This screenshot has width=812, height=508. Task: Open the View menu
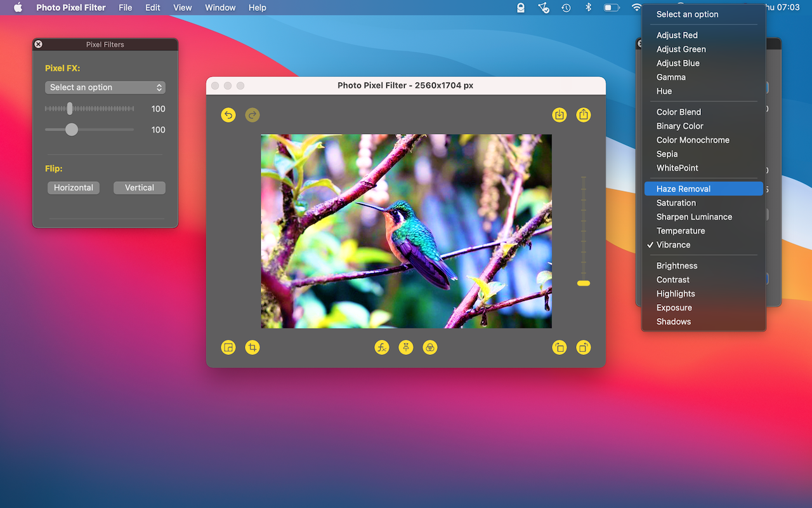(x=183, y=8)
